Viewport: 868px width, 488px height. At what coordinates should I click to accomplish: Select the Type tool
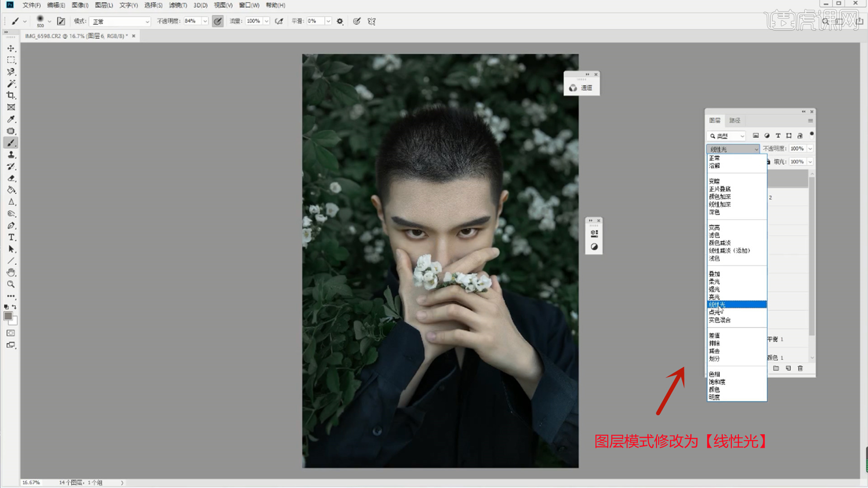(x=11, y=237)
